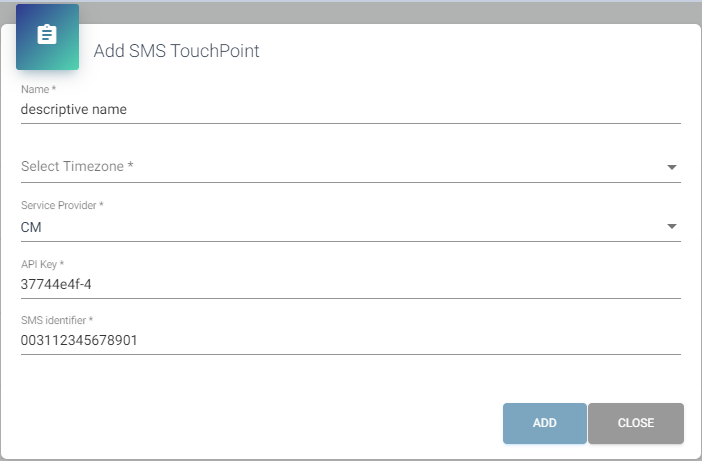Click the "SMS identifier *" label
This screenshot has height=461, width=702.
coord(57,320)
